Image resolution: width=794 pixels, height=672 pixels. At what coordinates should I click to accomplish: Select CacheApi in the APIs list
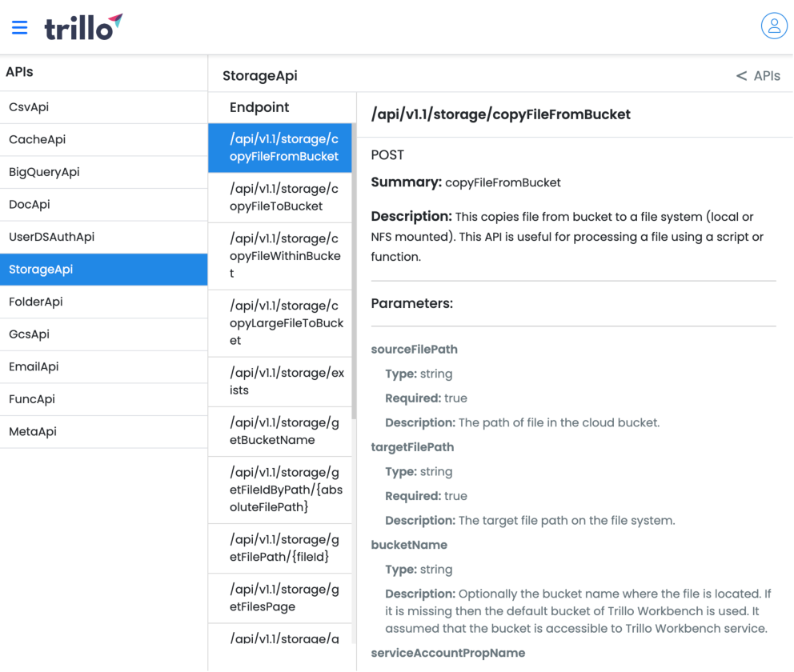pyautogui.click(x=104, y=140)
